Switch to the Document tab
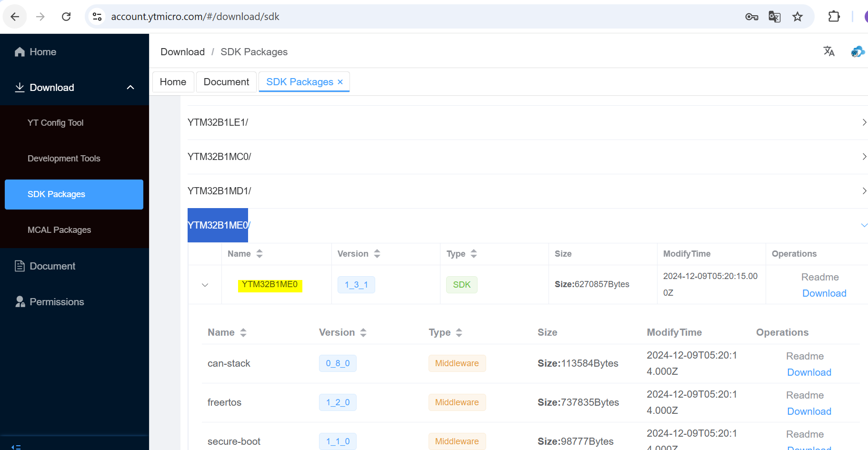Viewport: 868px width, 450px height. click(226, 81)
